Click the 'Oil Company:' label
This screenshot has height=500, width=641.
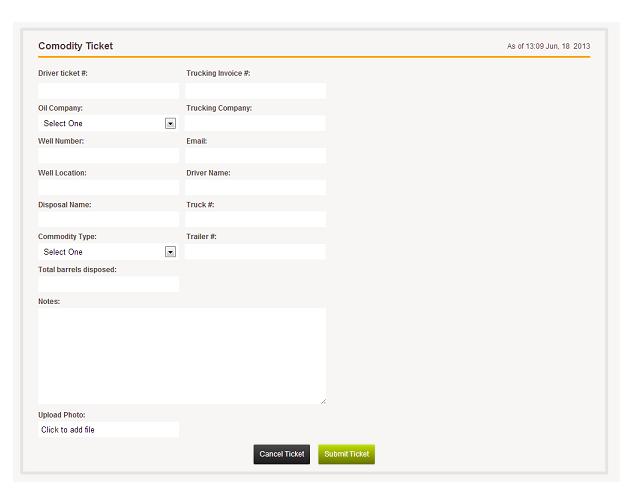(60, 108)
